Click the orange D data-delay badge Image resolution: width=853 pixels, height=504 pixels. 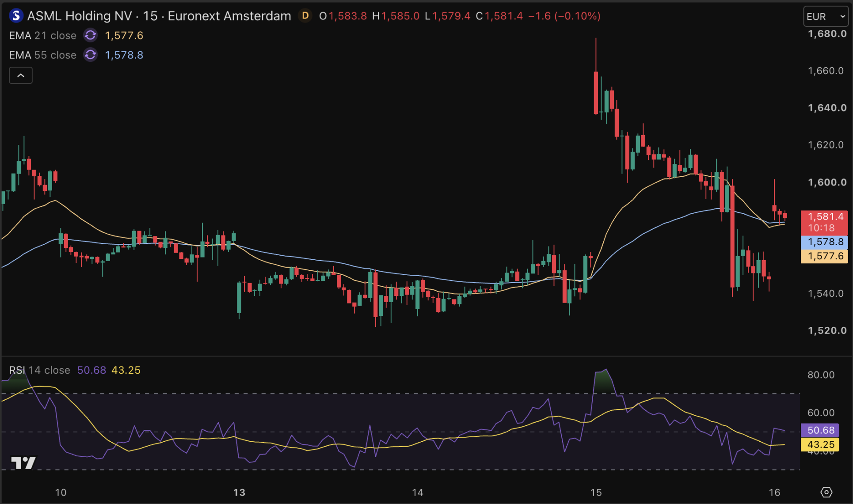pos(305,16)
